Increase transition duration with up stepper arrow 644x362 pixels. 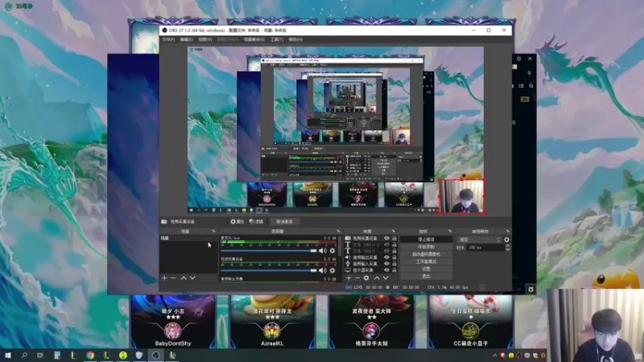pyautogui.click(x=508, y=246)
